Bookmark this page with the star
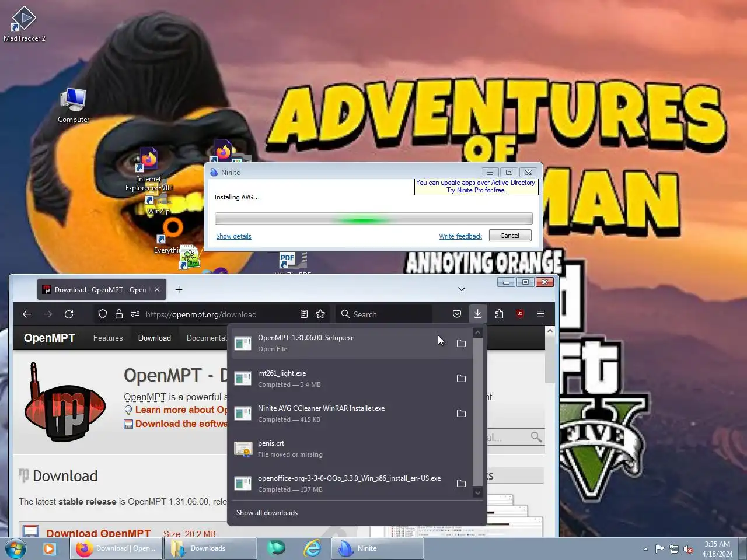Viewport: 747px width, 560px height. pyautogui.click(x=320, y=314)
